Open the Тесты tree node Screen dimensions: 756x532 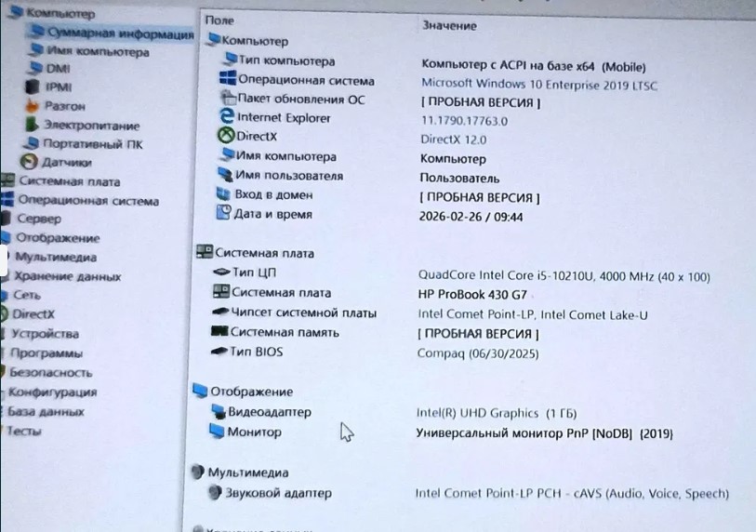(24, 431)
